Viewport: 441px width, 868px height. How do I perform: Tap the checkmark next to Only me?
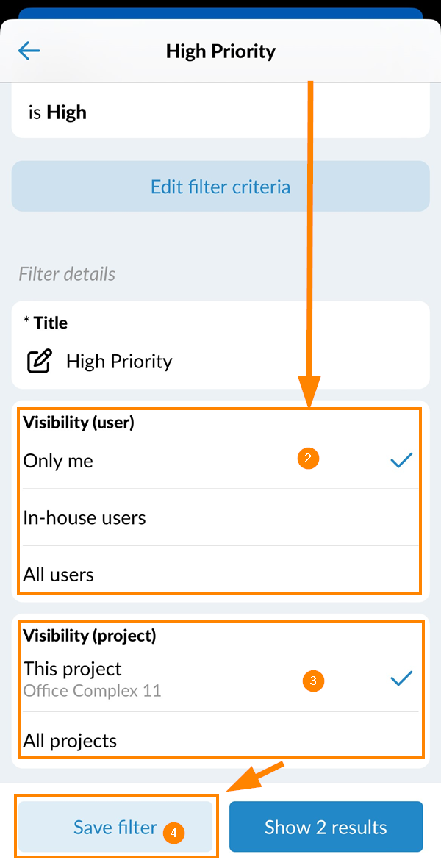pyautogui.click(x=401, y=461)
